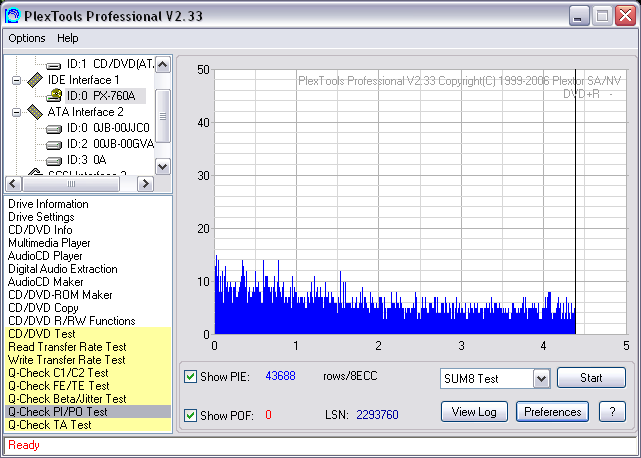Click the device tree scroll left arrow
641x458 pixels.
click(x=13, y=184)
